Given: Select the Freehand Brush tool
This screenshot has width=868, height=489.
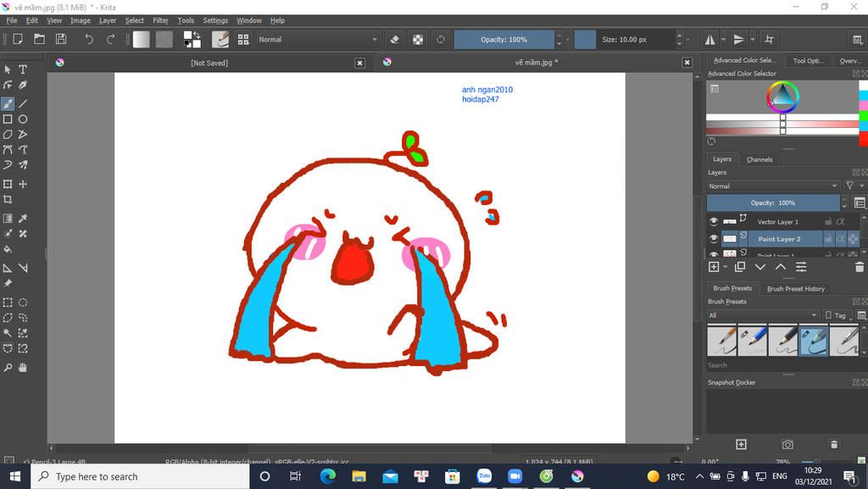Looking at the screenshot, I should tap(8, 103).
